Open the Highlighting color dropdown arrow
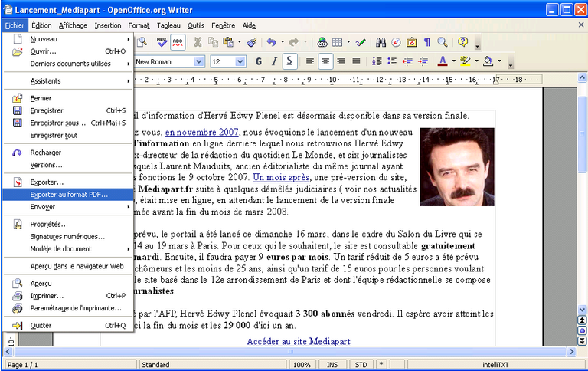 click(477, 61)
